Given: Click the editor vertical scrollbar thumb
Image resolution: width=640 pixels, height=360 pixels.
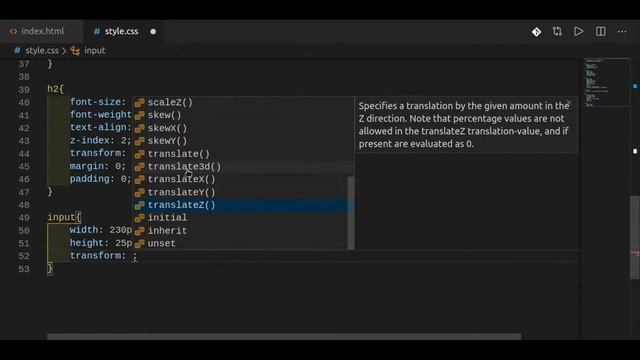Looking at the screenshot, I should tap(635, 237).
